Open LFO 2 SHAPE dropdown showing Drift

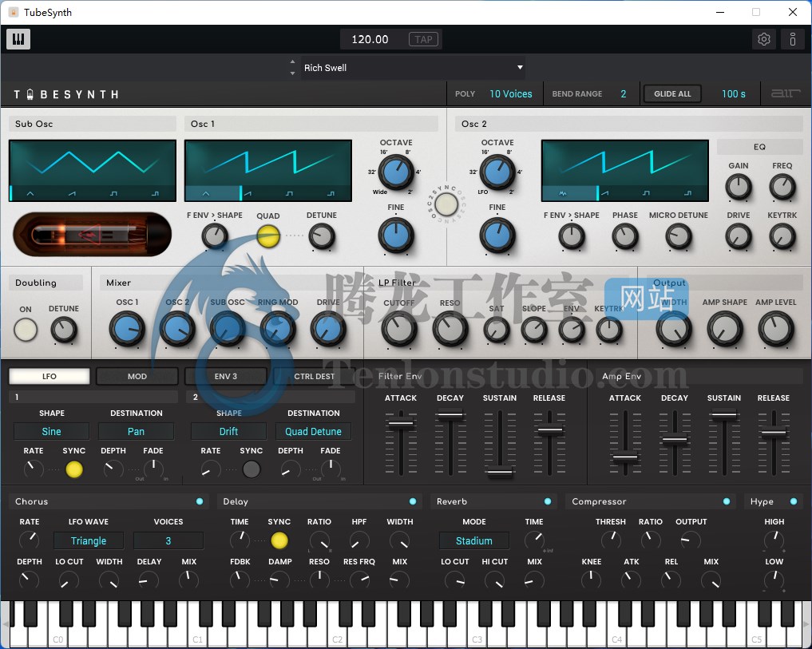[x=228, y=431]
